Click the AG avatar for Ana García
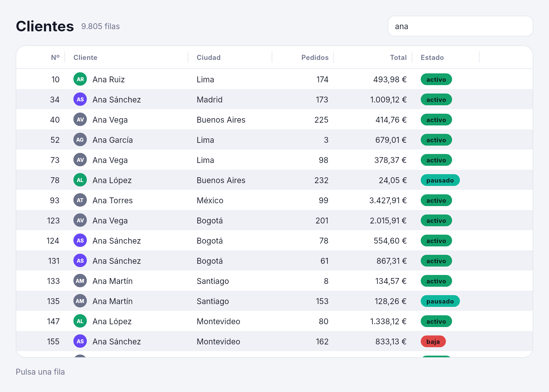 [x=80, y=140]
